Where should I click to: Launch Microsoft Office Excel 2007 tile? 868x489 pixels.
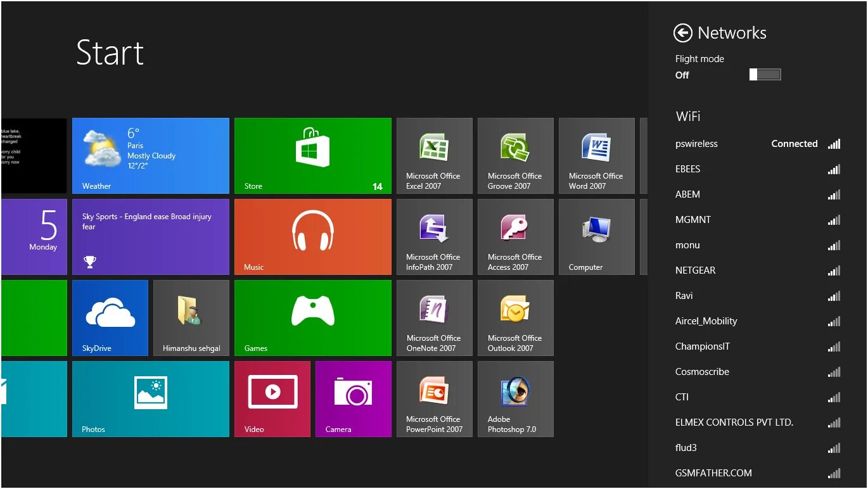[435, 156]
